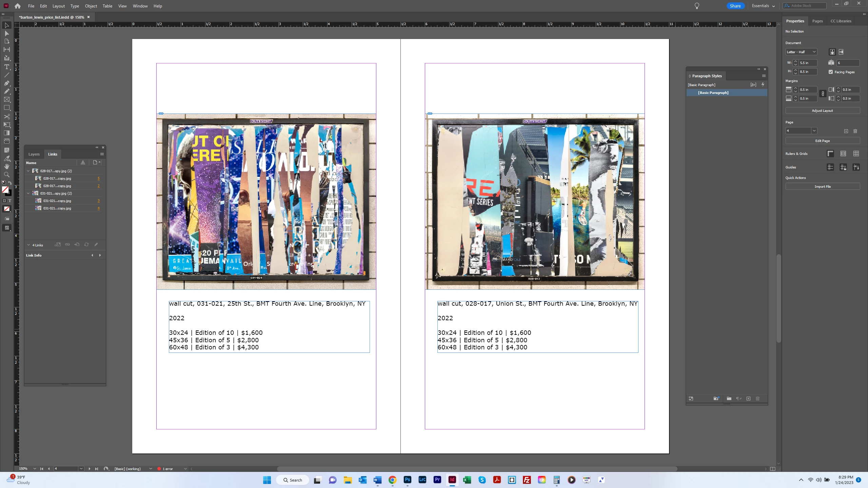Select the Rectangle Frame tool
Viewport: 868px width, 488px height.
(x=6, y=100)
